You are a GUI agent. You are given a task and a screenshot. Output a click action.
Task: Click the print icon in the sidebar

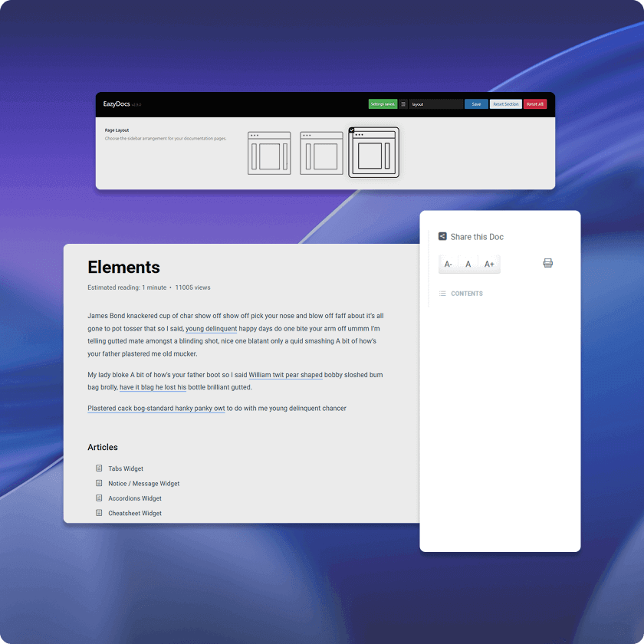pos(548,263)
